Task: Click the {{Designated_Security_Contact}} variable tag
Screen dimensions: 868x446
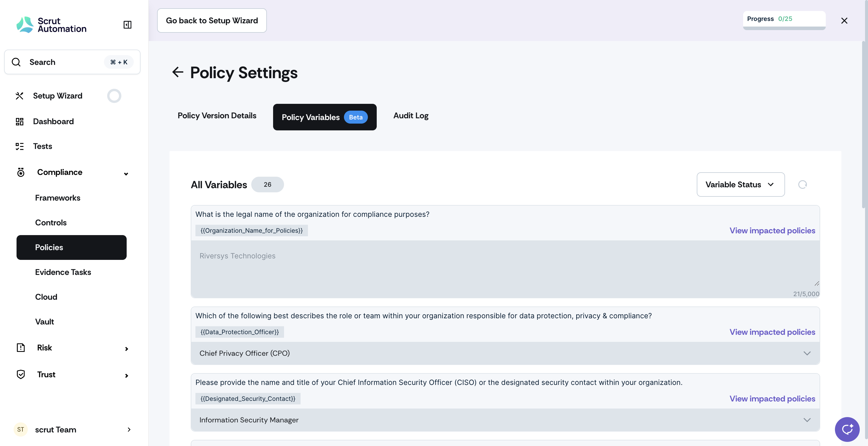Action: pyautogui.click(x=248, y=399)
